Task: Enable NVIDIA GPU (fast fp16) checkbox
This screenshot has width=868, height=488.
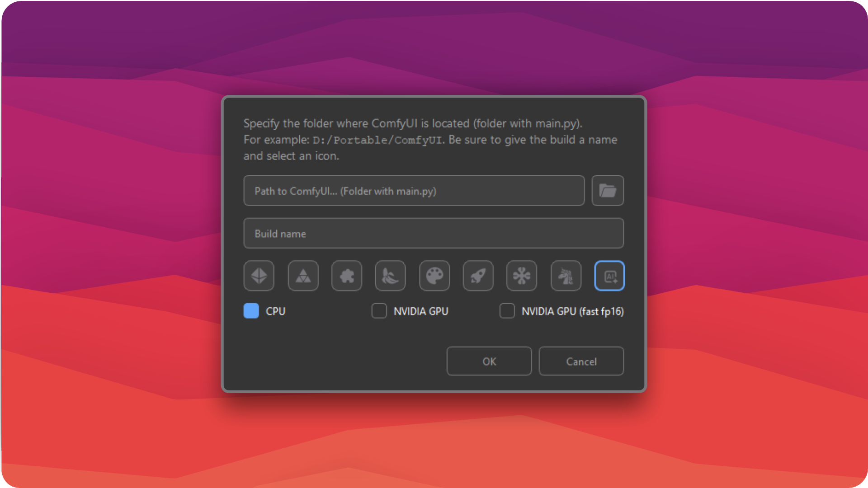Action: click(x=507, y=311)
